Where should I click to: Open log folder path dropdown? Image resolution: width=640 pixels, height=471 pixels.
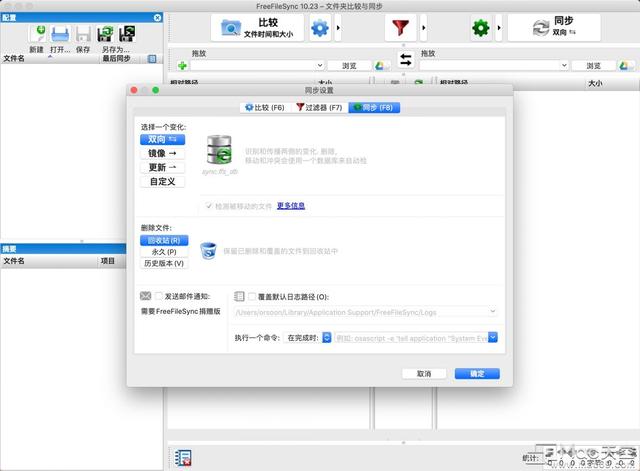(493, 312)
